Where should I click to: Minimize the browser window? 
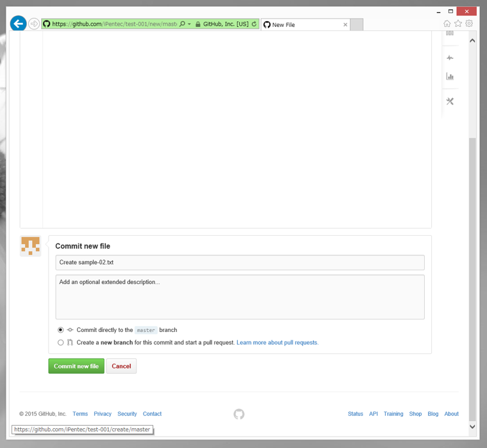pyautogui.click(x=438, y=12)
